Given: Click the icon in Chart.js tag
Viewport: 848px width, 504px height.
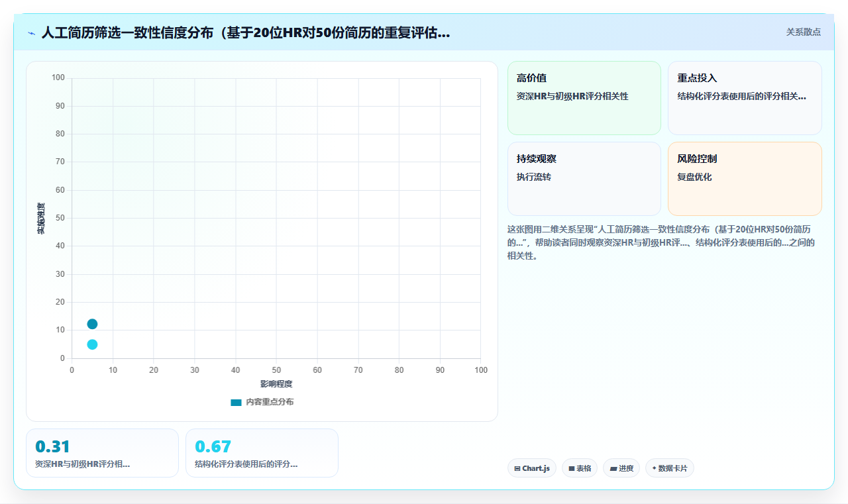Looking at the screenshot, I should click(517, 468).
